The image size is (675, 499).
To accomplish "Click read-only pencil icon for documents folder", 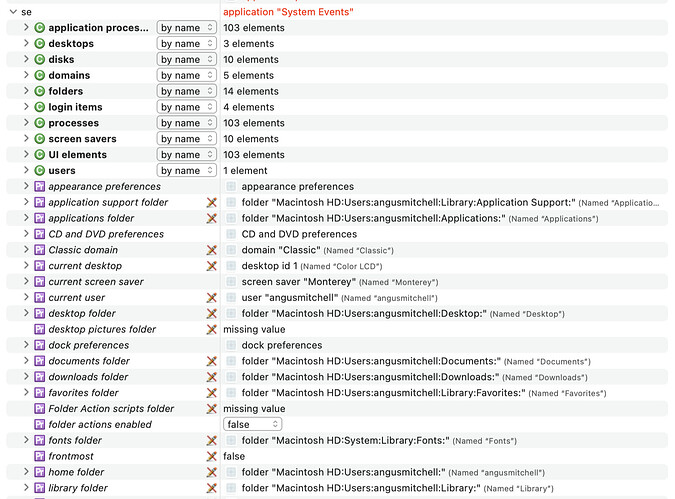I will [211, 361].
